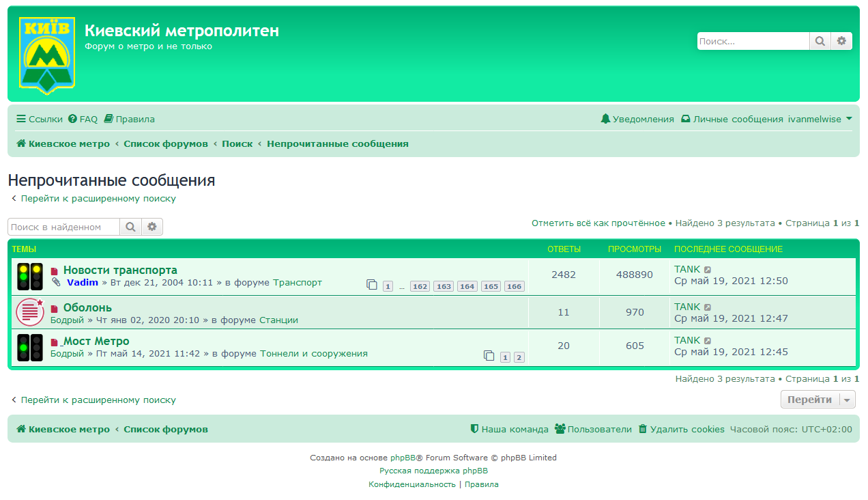Click unread post icon next to Мост Метро
868x500 pixels.
click(x=55, y=342)
